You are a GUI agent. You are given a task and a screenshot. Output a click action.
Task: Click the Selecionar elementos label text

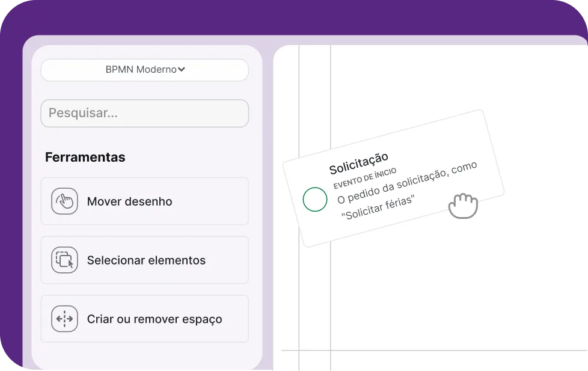click(146, 260)
